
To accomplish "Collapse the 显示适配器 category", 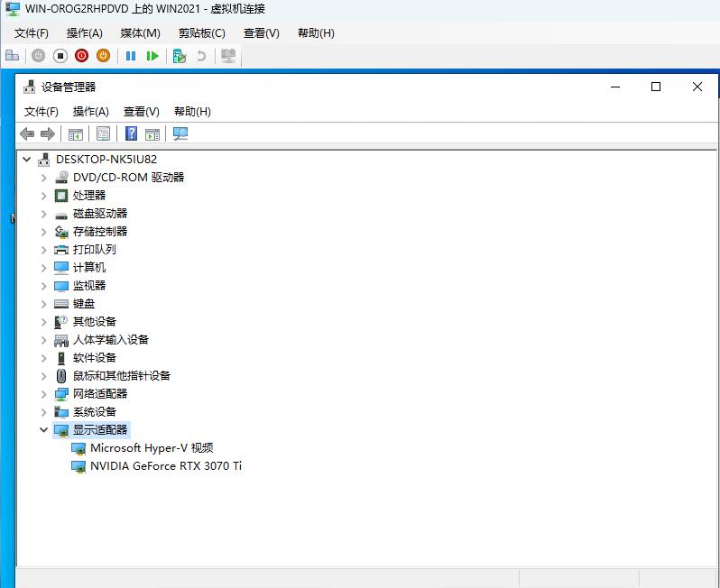I will [43, 430].
